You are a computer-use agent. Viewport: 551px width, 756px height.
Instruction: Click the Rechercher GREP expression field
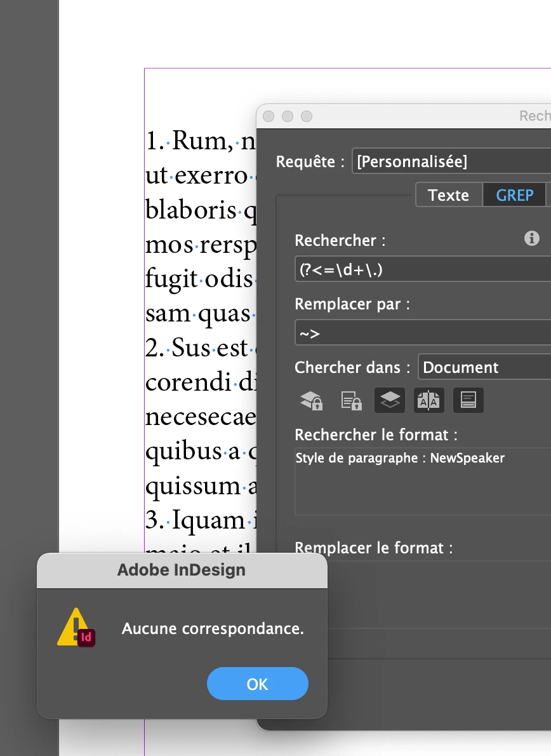423,269
